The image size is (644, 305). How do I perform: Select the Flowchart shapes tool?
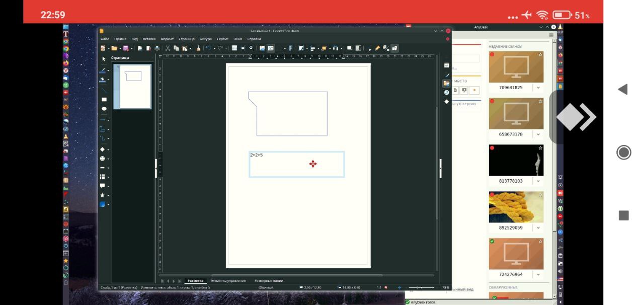pyautogui.click(x=103, y=177)
